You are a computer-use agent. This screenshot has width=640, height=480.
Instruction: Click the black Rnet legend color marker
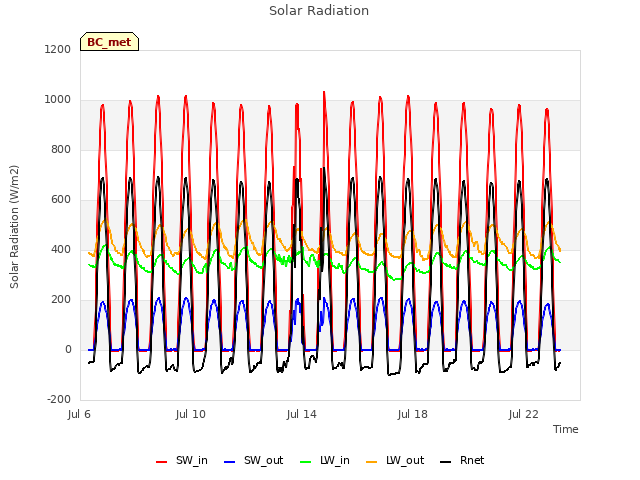[x=446, y=462]
